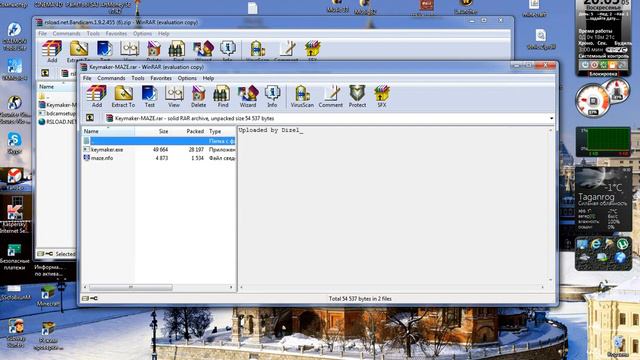
Task: Select maze.nfo file row
Action: pyautogui.click(x=159, y=158)
